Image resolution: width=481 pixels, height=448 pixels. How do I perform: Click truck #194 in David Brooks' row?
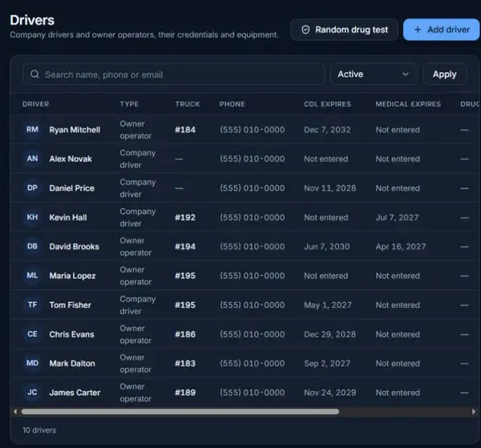pyautogui.click(x=185, y=247)
